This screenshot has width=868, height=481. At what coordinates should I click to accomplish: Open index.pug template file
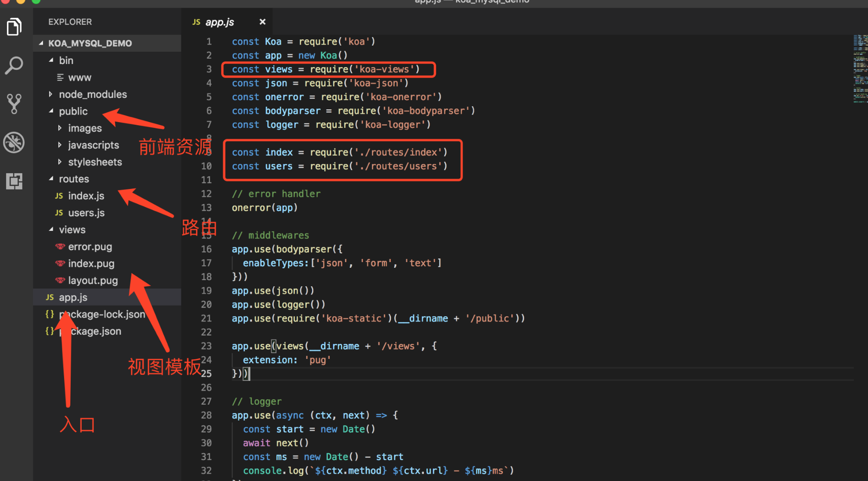click(x=91, y=263)
